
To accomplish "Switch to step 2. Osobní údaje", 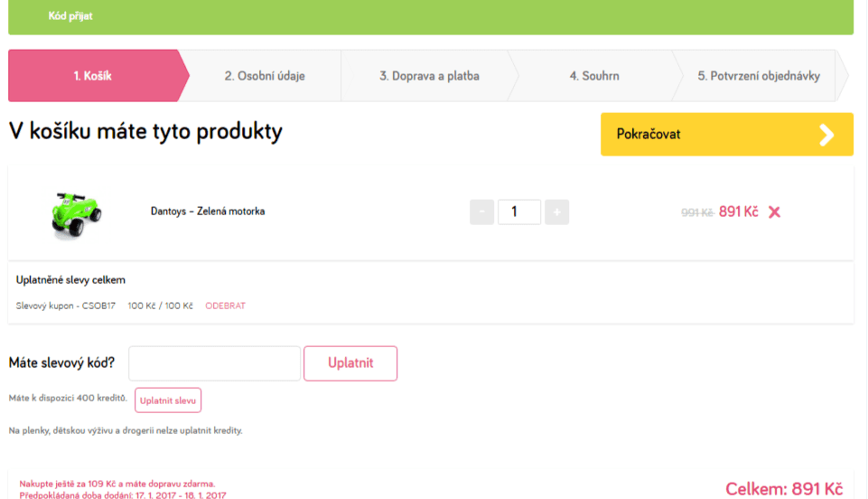I will click(x=265, y=76).
